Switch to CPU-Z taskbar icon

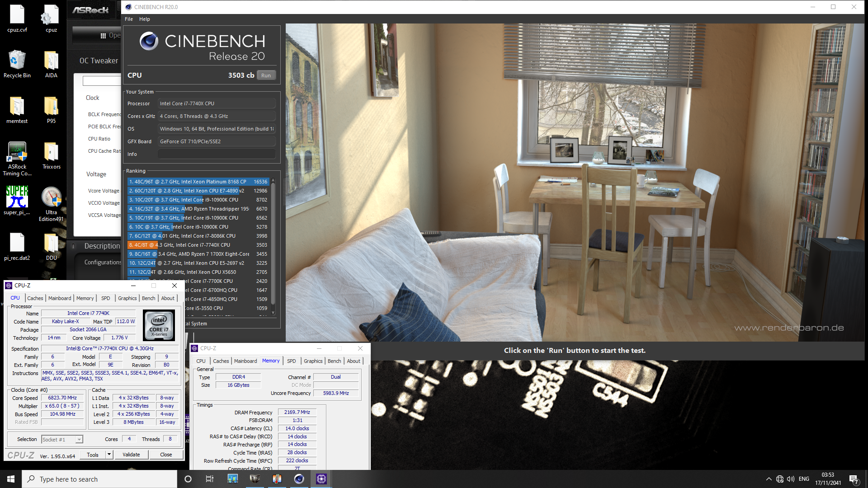[x=321, y=479]
